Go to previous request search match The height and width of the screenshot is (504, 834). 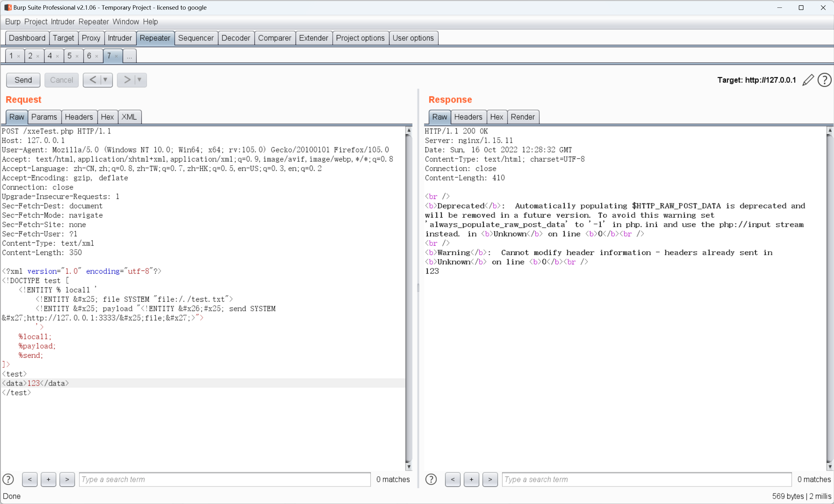(30, 479)
